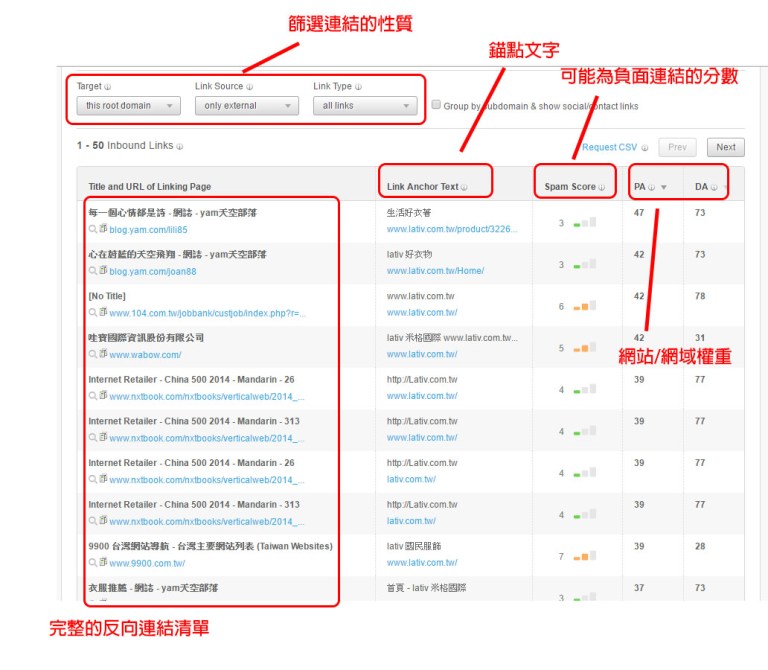Click the magnifier icon beside blog.yam.com/lili85
768x670 pixels.
pos(92,229)
